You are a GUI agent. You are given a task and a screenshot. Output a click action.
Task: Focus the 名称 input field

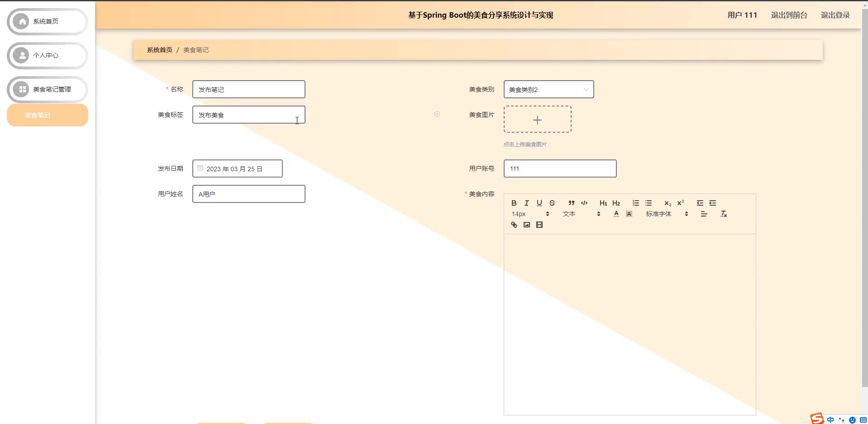pos(248,89)
